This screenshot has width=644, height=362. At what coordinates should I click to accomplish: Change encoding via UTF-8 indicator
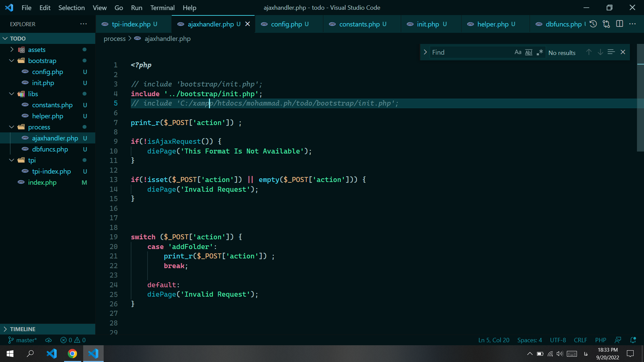pyautogui.click(x=558, y=340)
